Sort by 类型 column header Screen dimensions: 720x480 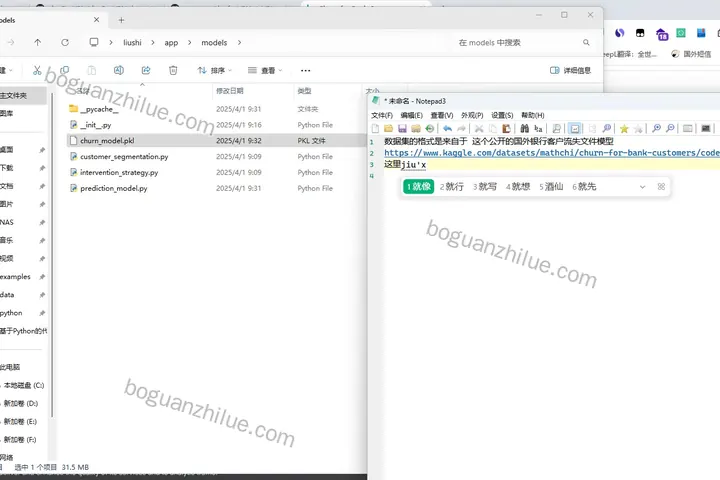click(304, 91)
